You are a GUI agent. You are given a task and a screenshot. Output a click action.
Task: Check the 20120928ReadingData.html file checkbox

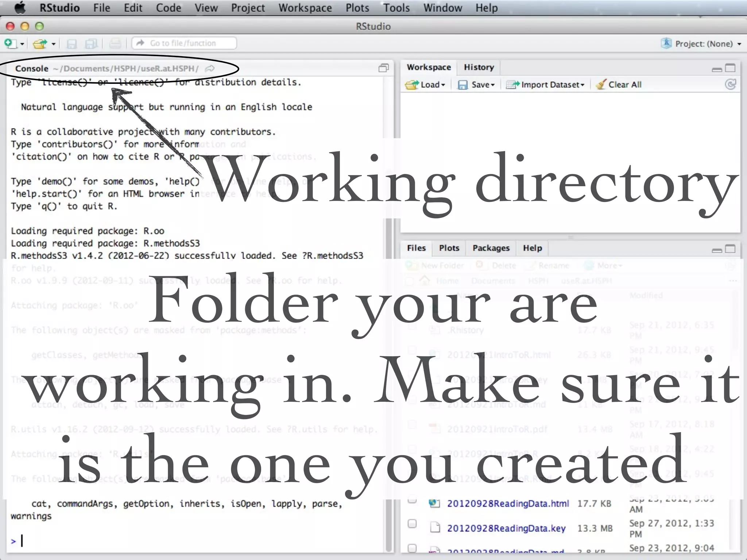coord(412,500)
